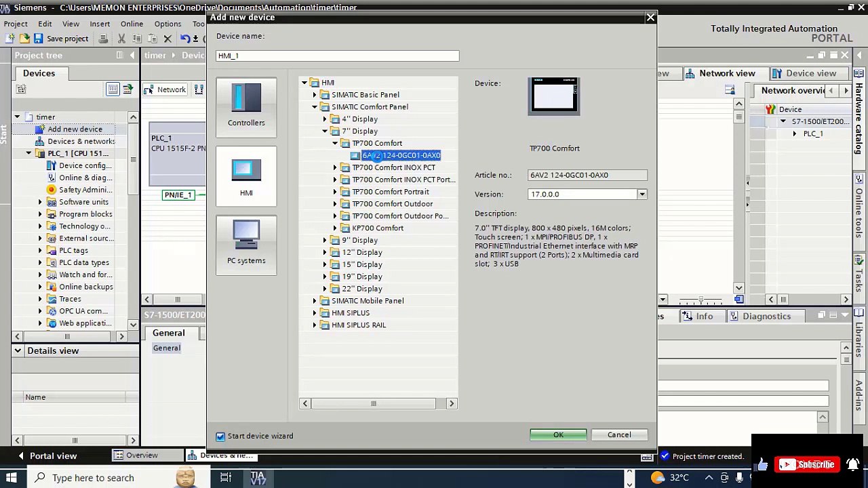Image resolution: width=868 pixels, height=488 pixels.
Task: Click the Delete X icon in toolbar
Action: click(167, 39)
